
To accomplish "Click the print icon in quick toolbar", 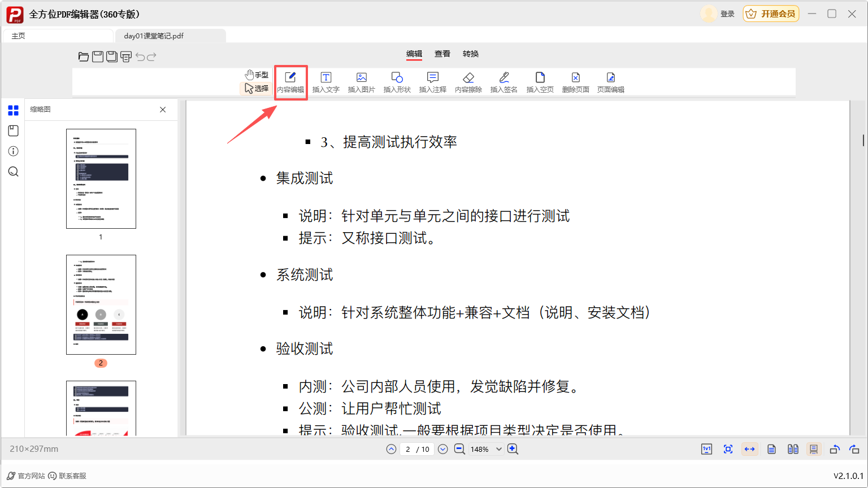I will click(125, 56).
